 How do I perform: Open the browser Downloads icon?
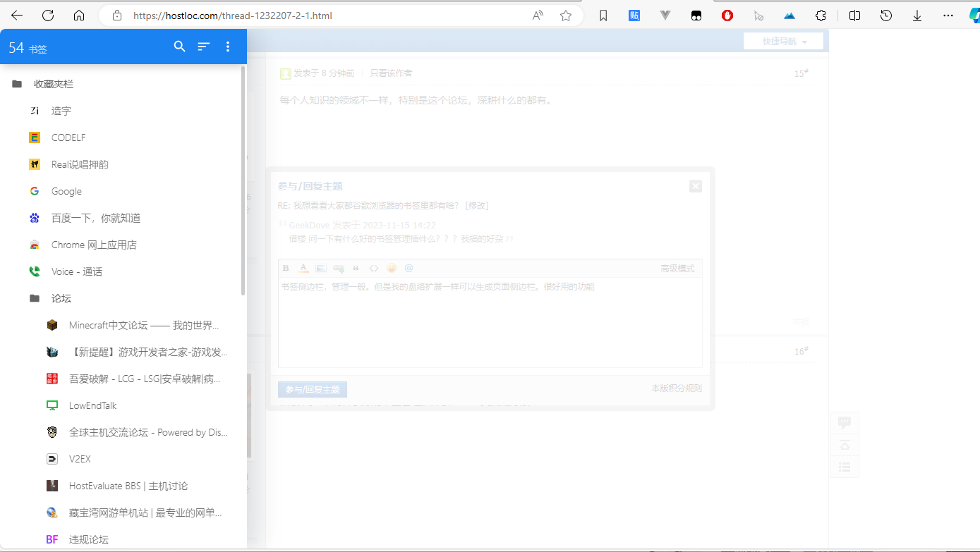[x=917, y=16]
